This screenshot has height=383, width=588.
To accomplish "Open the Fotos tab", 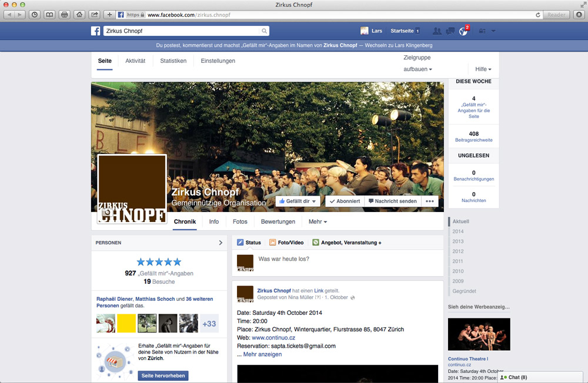I will tap(240, 222).
